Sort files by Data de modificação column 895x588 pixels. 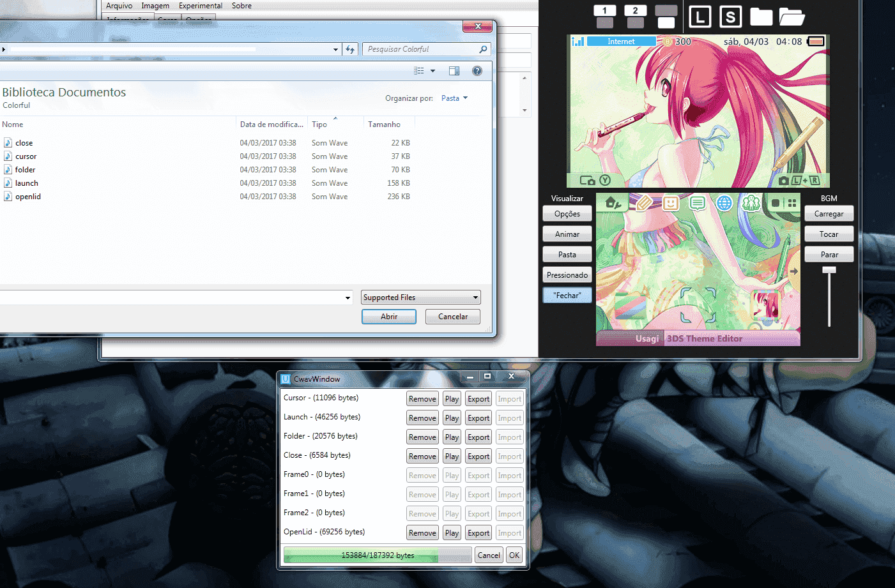pos(272,124)
